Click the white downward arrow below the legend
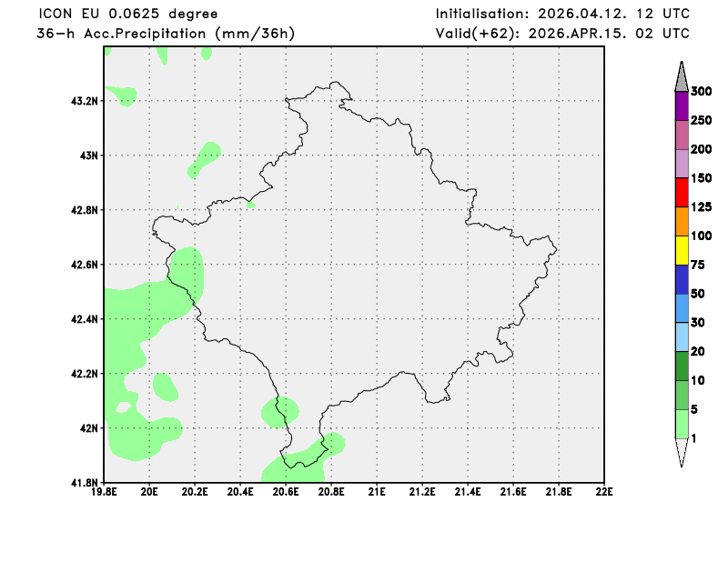The image size is (728, 562). tap(681, 452)
